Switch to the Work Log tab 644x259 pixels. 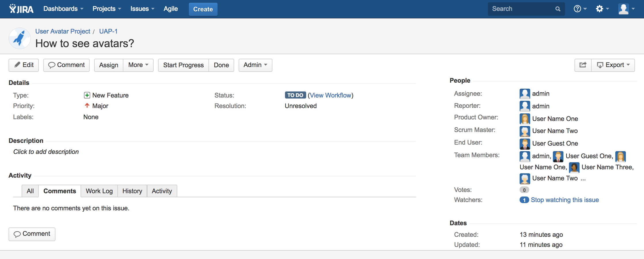99,191
